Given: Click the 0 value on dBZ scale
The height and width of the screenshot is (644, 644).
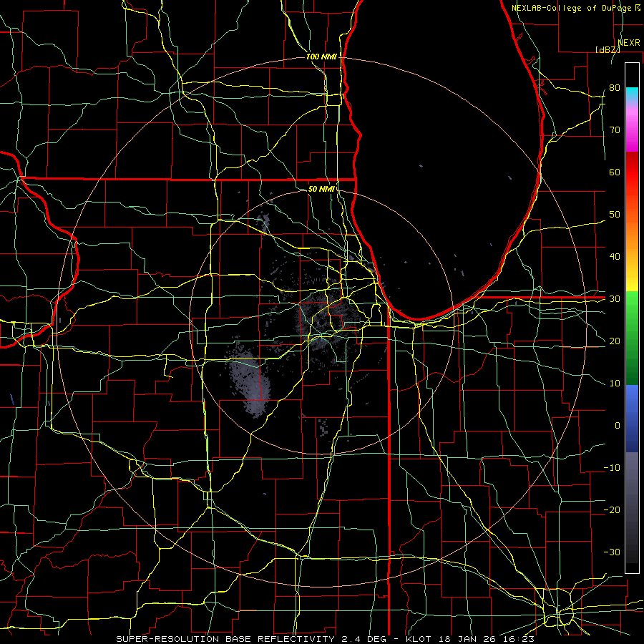Looking at the screenshot, I should click(618, 426).
